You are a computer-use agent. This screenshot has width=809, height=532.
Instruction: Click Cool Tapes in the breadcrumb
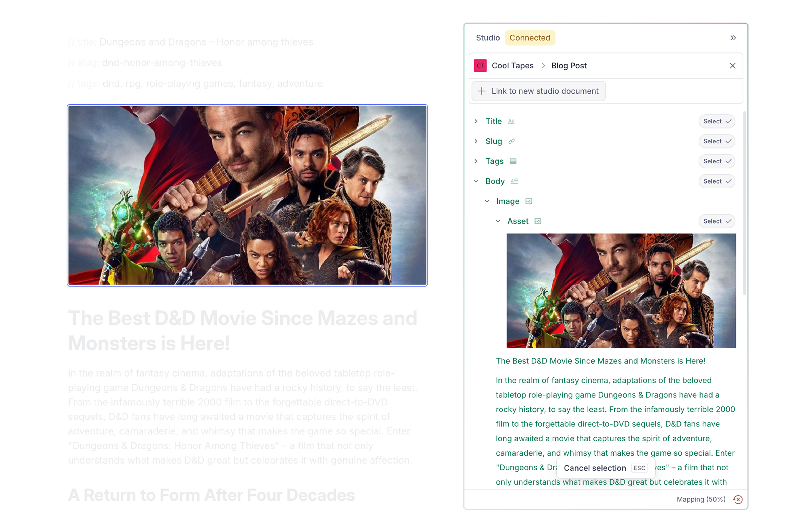(512, 66)
